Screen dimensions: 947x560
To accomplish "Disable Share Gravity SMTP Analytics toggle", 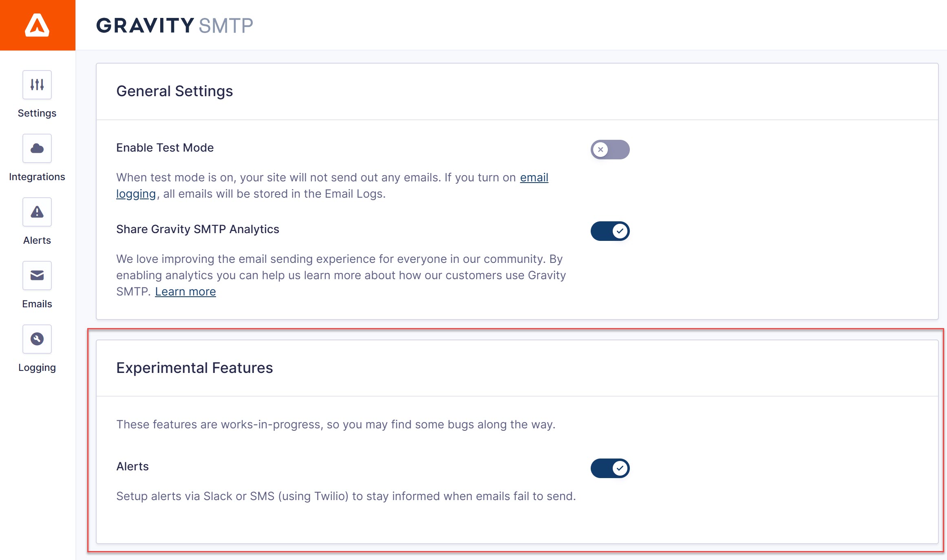I will 610,231.
